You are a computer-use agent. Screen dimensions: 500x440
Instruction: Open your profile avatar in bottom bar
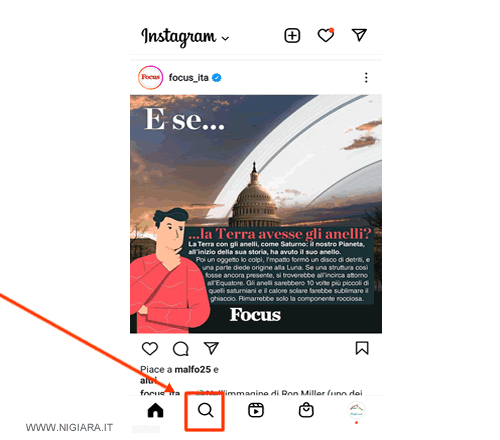356,410
